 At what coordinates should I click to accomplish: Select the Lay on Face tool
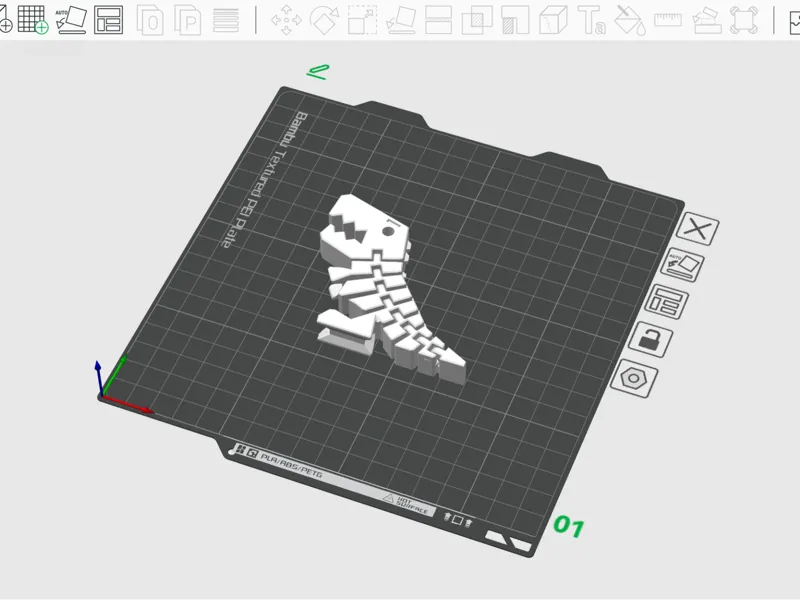pos(401,20)
